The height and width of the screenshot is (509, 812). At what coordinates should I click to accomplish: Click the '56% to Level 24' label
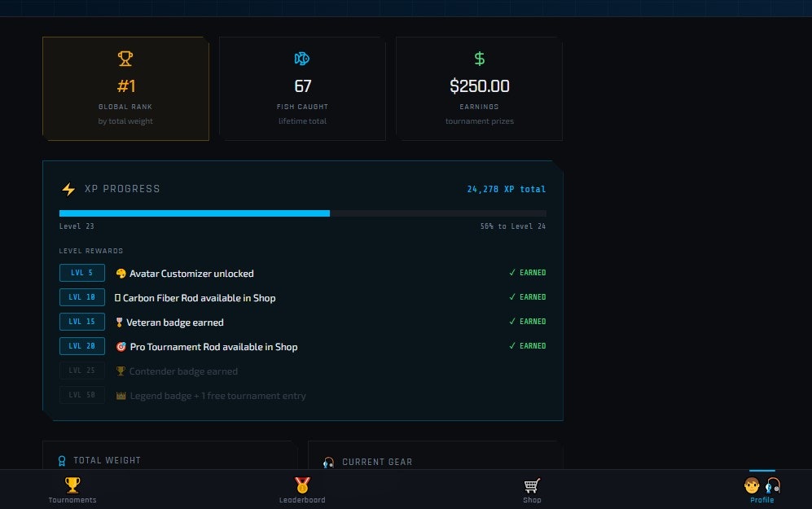click(512, 226)
